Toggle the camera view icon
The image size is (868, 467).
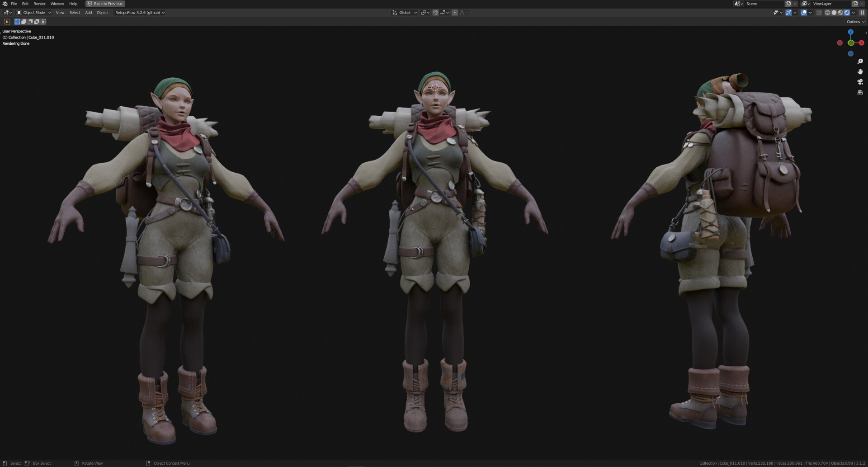click(x=860, y=82)
